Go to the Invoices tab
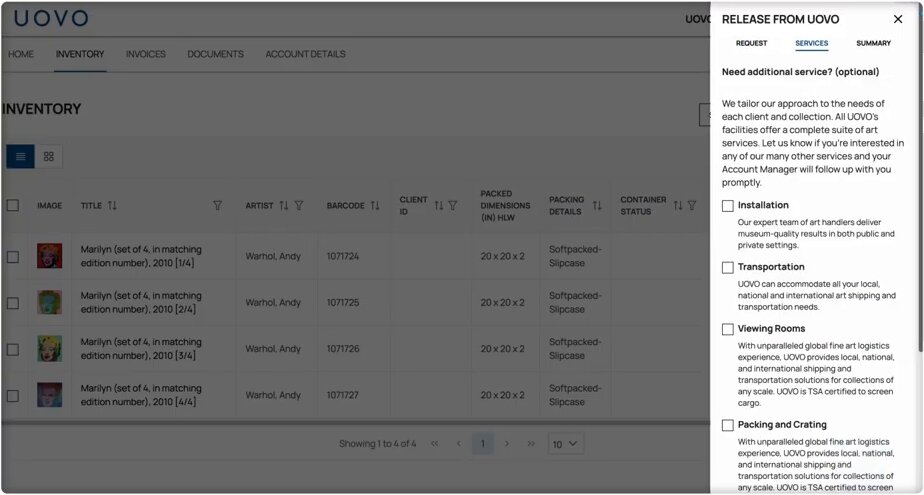 tap(146, 54)
